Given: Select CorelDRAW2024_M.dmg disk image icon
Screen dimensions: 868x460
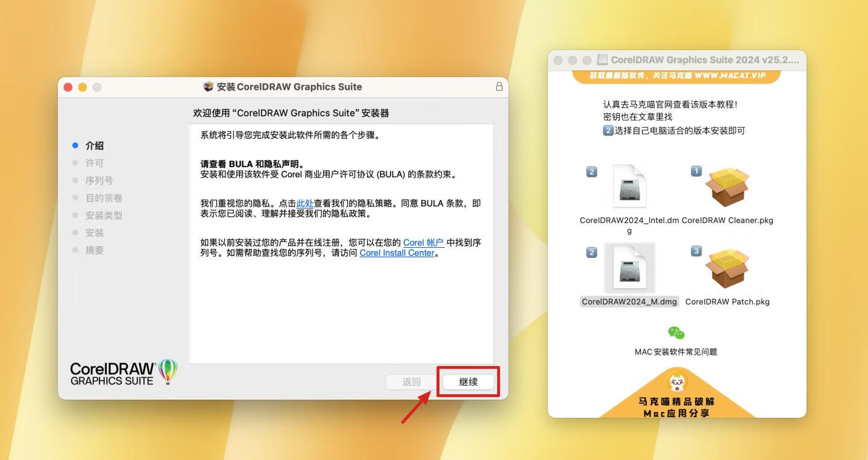Looking at the screenshot, I should click(629, 268).
